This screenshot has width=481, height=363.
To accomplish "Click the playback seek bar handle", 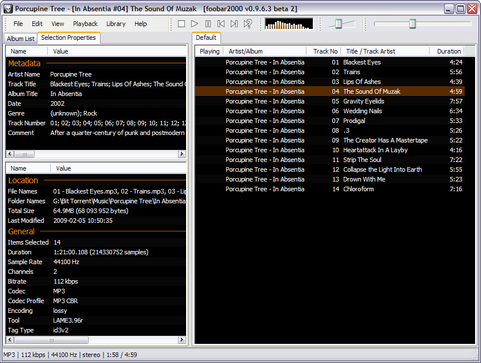I will 413,24.
